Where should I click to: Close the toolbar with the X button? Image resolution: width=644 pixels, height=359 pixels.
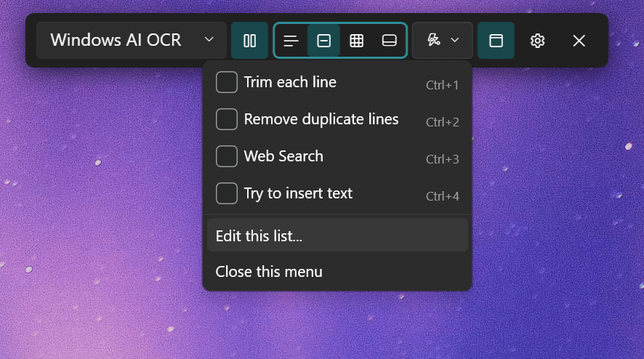pyautogui.click(x=579, y=41)
